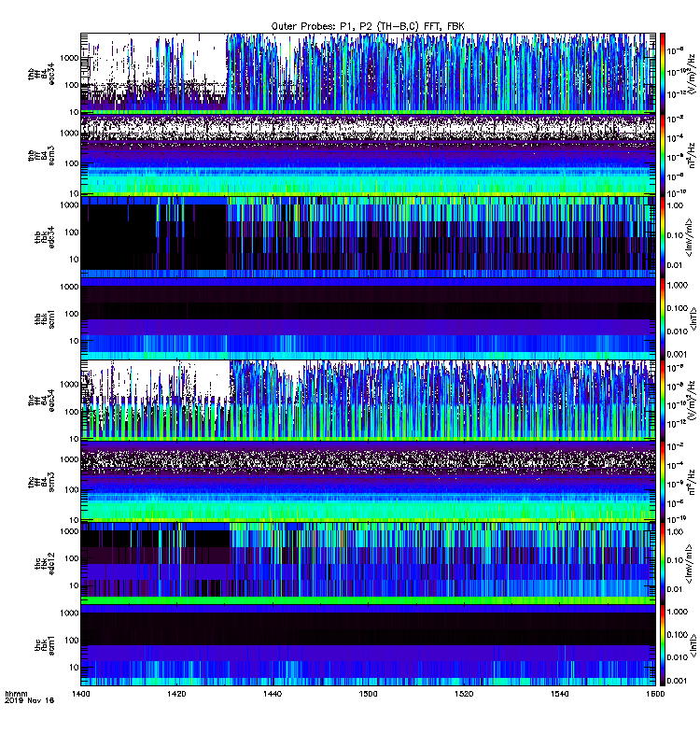
Task: Click the nT²/Hz unit label of thc scm3
Action: (x=692, y=482)
